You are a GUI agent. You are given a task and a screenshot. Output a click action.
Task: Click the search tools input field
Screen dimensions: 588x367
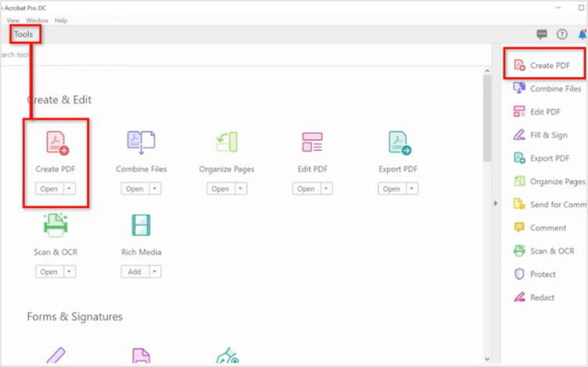coord(245,55)
